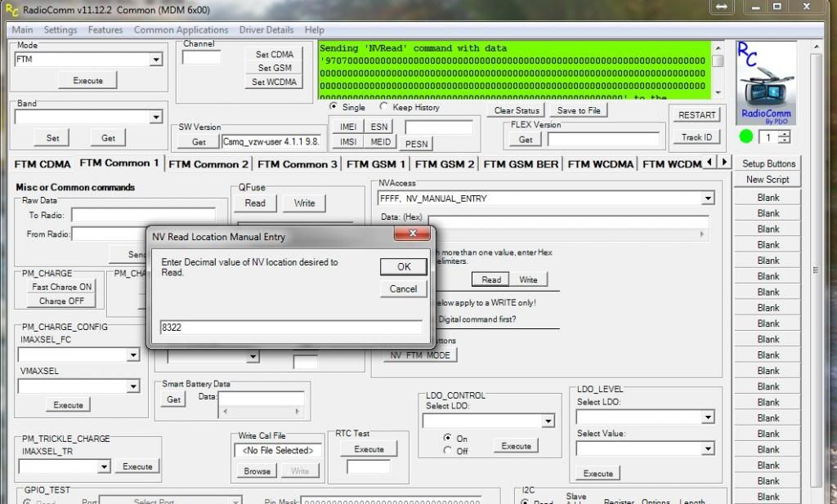This screenshot has height=504, width=837.
Task: Switch to the FTM Common 2 tab
Action: 208,164
